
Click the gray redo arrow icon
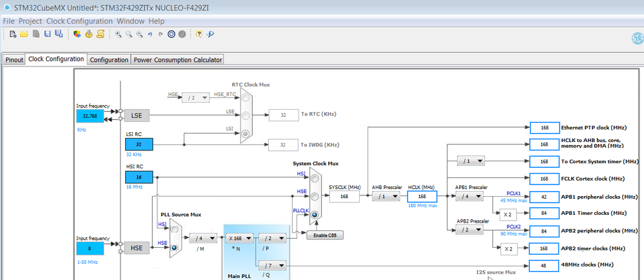pyautogui.click(x=161, y=35)
